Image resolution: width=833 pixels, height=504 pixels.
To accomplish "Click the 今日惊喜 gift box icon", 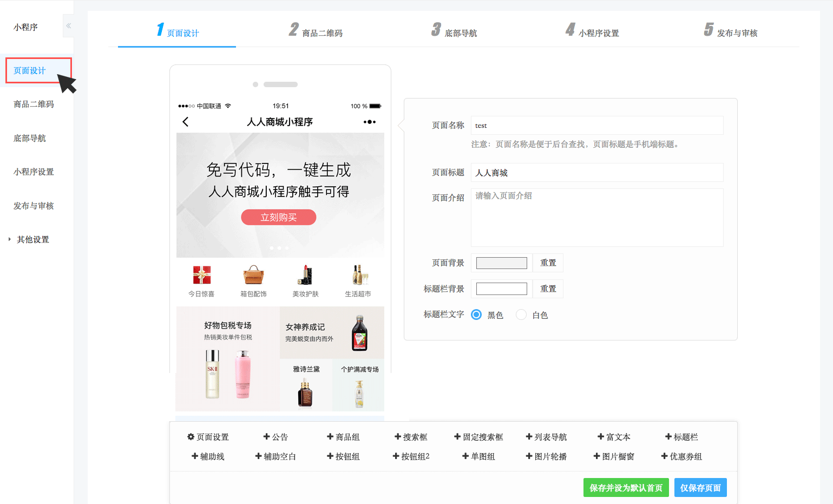I will point(201,275).
